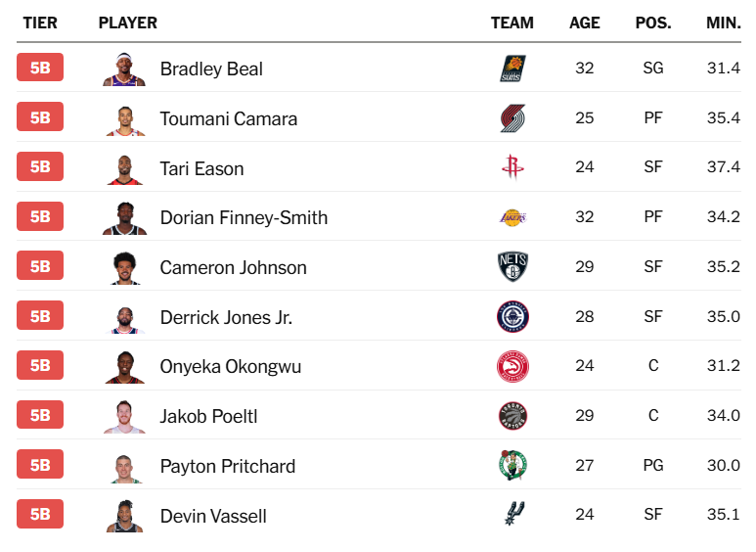Sort table by the TIER column header
The width and height of the screenshot is (756, 552).
[x=40, y=23]
